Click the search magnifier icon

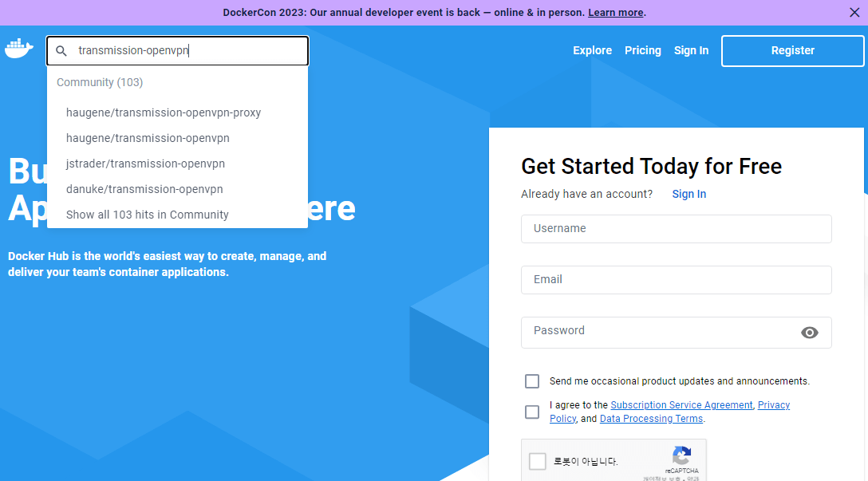click(61, 51)
